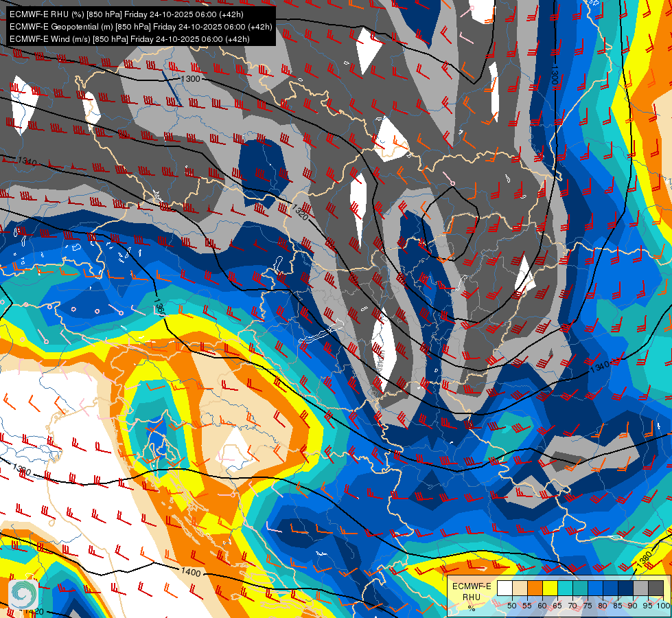Select the yellow 60–65% legend swatch
Viewport: 672px width, 618px height.
pyautogui.click(x=550, y=588)
